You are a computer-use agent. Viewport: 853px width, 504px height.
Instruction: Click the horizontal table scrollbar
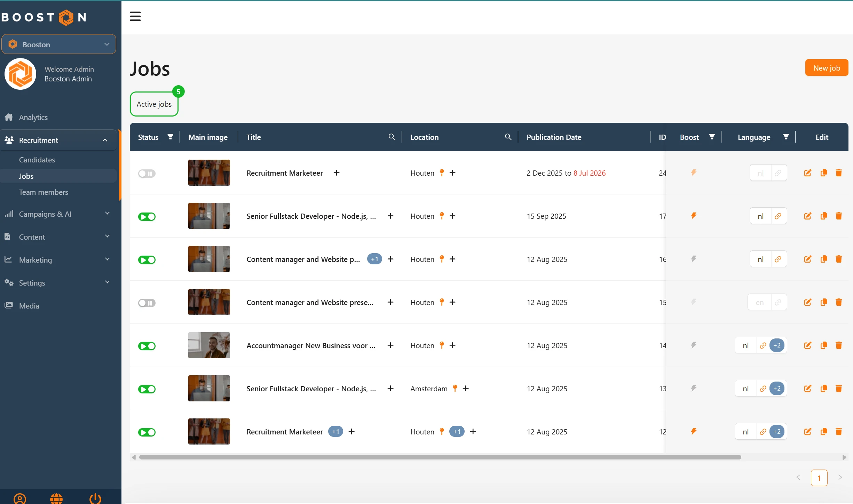click(x=440, y=457)
